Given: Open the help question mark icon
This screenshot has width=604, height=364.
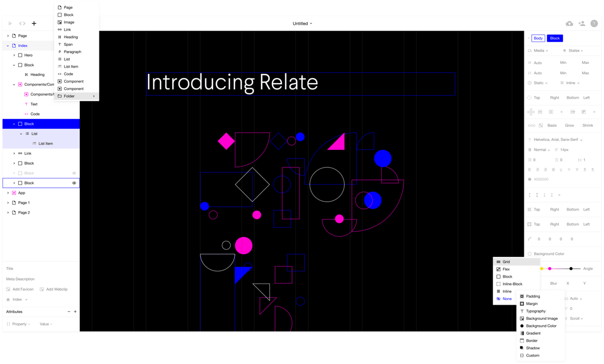Looking at the screenshot, I should [x=594, y=23].
